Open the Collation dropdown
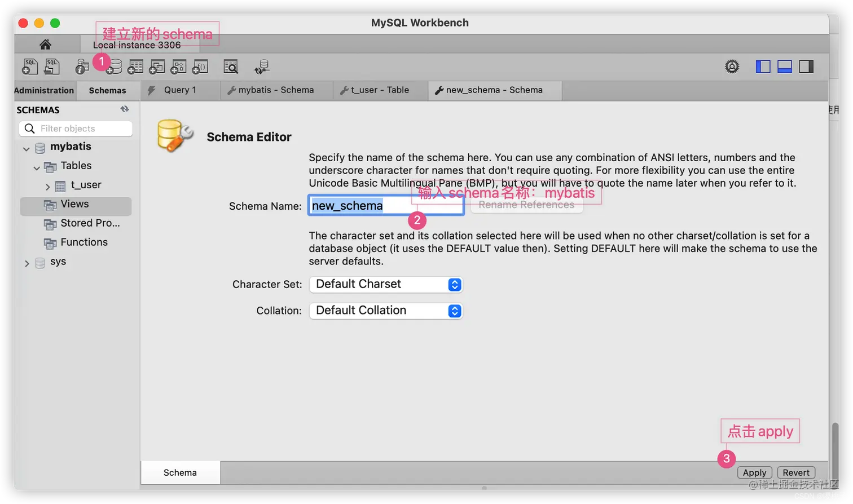This screenshot has width=853, height=504. (386, 311)
